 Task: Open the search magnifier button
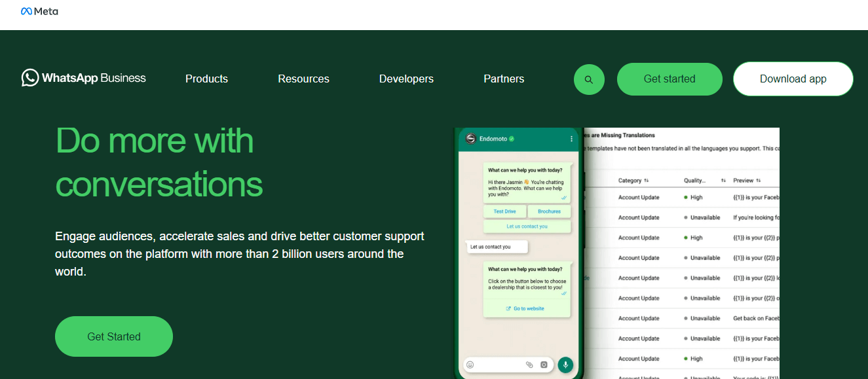point(589,79)
